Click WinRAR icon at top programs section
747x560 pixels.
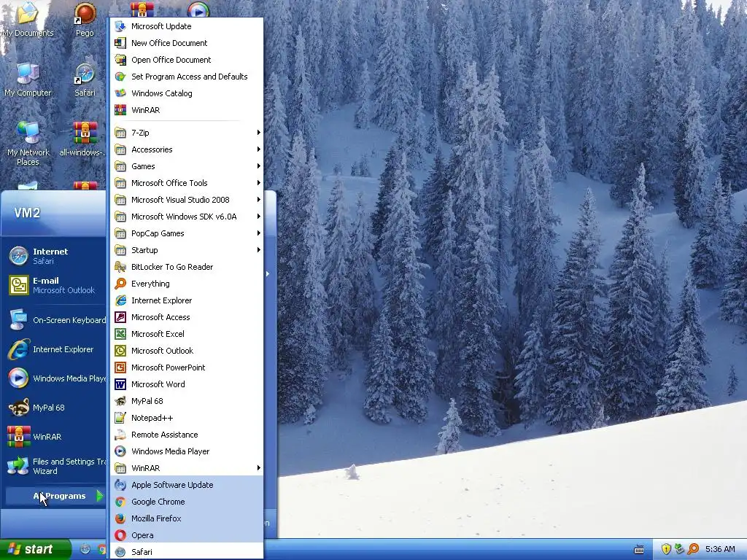(120, 110)
